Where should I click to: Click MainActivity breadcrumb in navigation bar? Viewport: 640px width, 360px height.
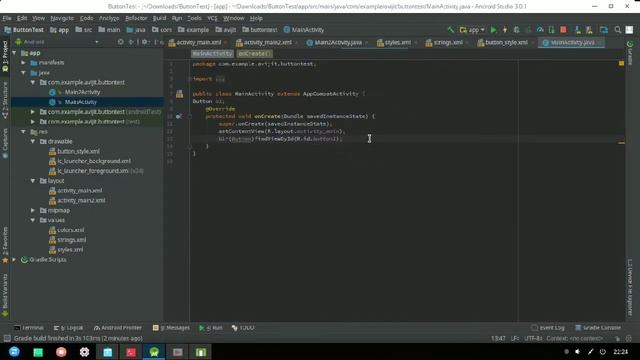[304, 30]
